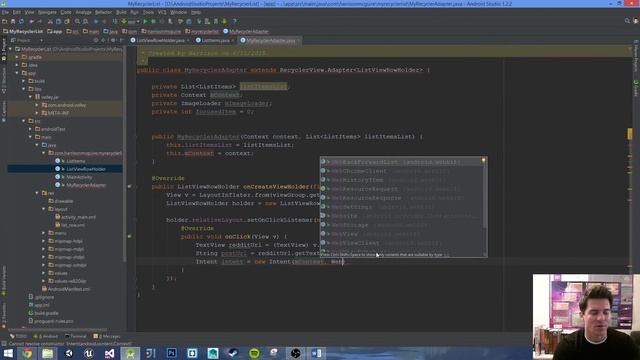Screen dimensions: 640x360
Task: Click the project tree settings gear icon
Action: [x=113, y=40]
